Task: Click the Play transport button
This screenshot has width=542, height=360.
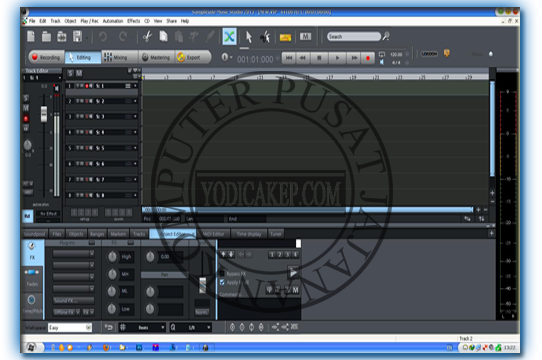Action: coord(337,58)
